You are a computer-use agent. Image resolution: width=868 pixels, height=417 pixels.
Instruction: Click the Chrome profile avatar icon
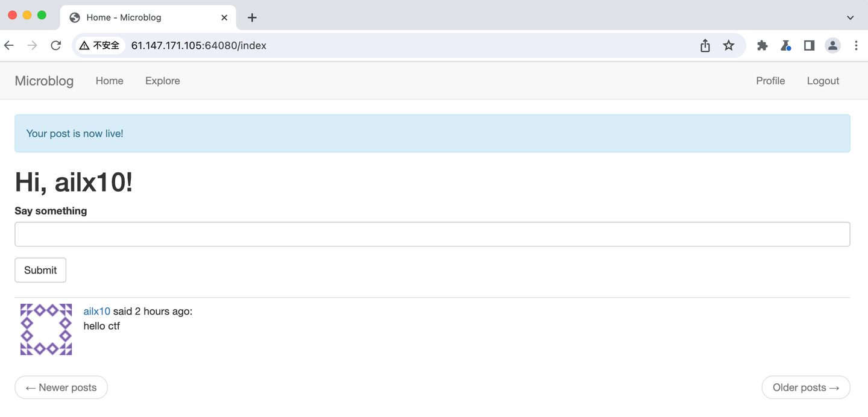(832, 45)
